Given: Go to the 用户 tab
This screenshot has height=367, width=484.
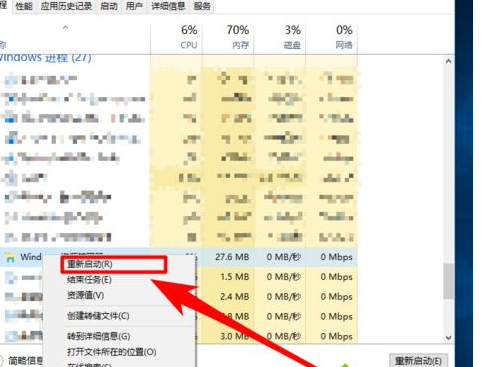Looking at the screenshot, I should [134, 6].
